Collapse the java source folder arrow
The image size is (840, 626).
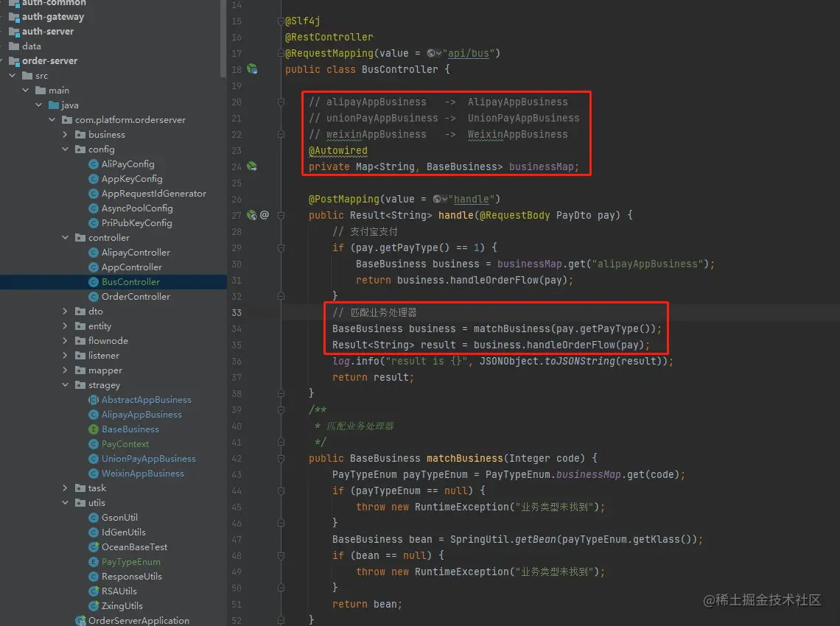[38, 105]
